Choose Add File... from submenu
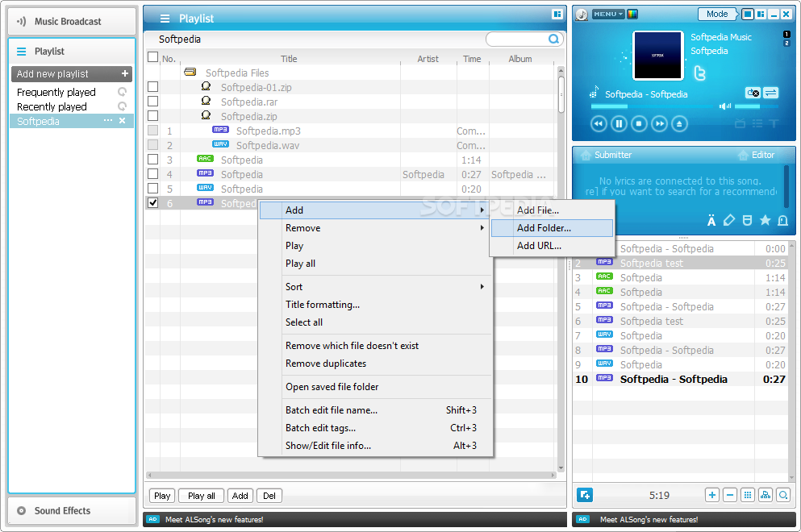The height and width of the screenshot is (532, 801). [552, 210]
